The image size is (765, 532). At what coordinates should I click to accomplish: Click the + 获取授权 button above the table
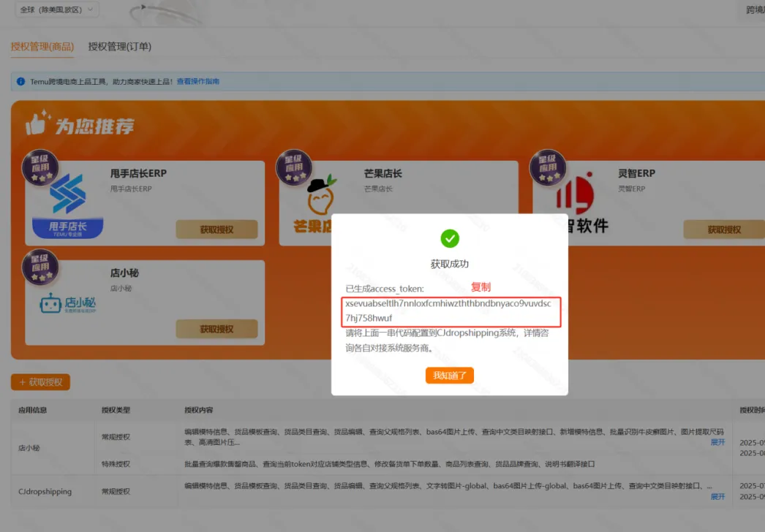(x=40, y=382)
